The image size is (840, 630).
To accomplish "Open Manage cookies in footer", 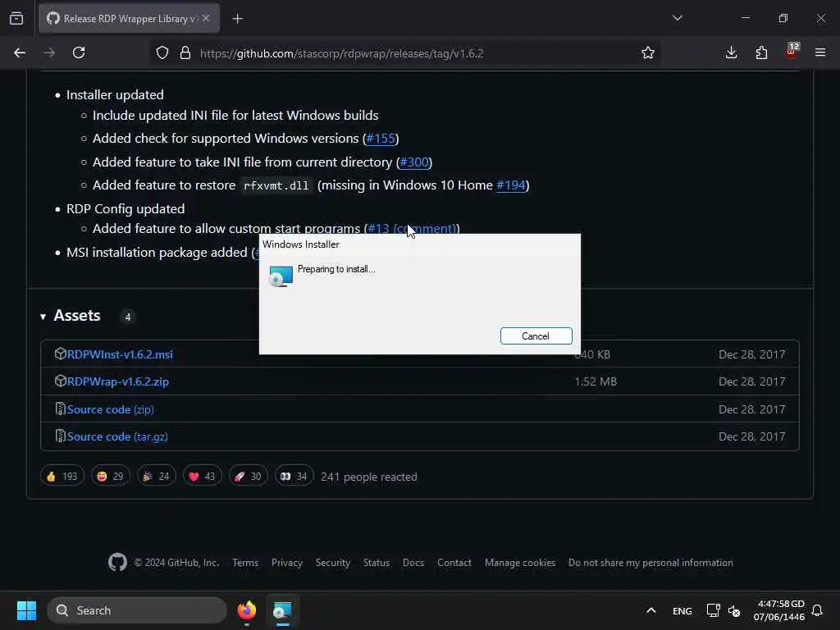I will point(519,563).
